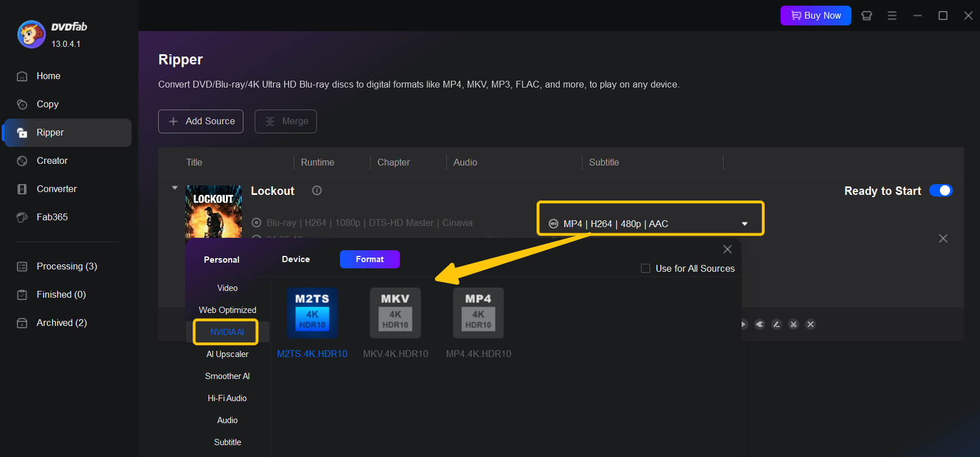This screenshot has height=457, width=980.
Task: Select NVIDIA AI category
Action: (227, 332)
